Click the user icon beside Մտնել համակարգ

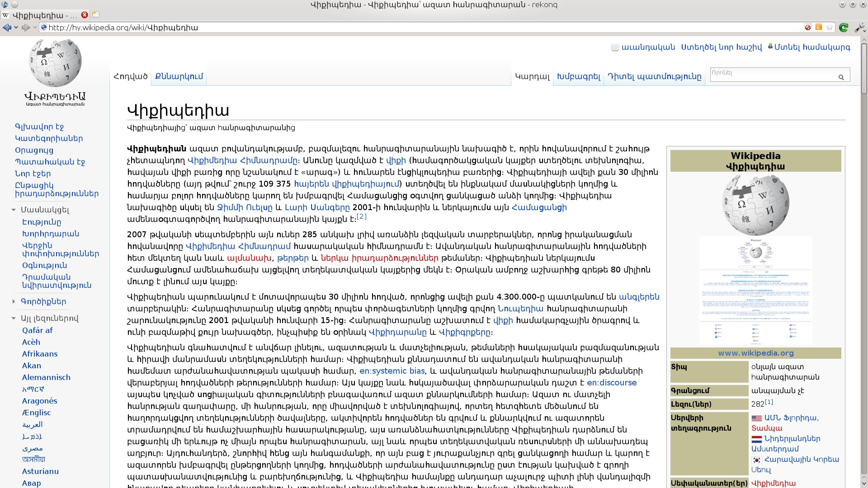(x=770, y=46)
